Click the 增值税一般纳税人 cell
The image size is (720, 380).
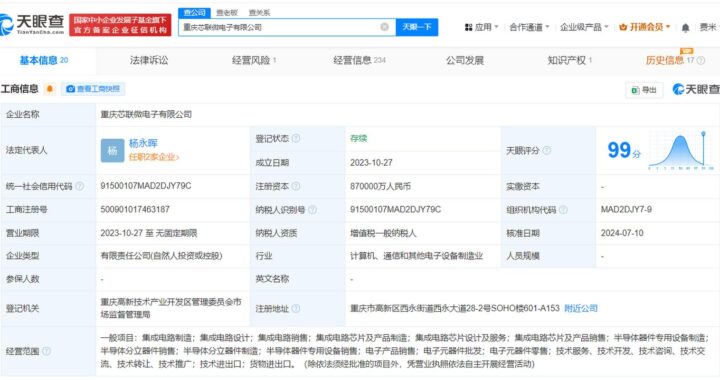click(x=383, y=233)
